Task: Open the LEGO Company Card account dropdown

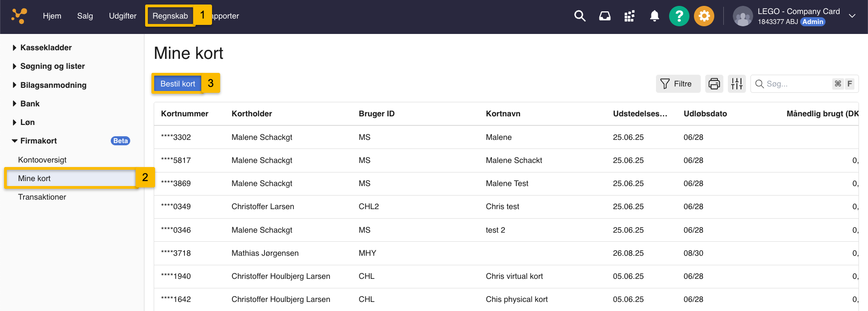Action: tap(852, 16)
